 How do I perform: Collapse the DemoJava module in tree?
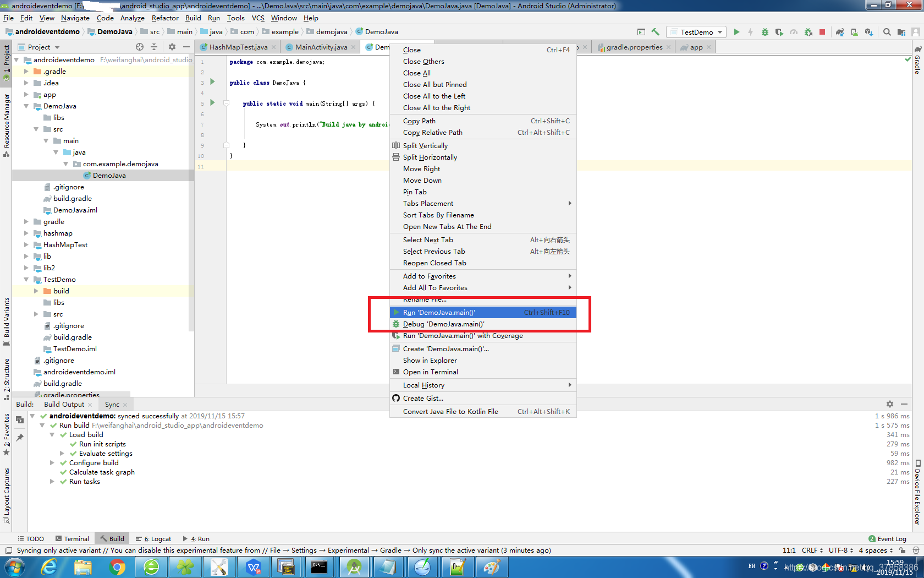tap(26, 106)
